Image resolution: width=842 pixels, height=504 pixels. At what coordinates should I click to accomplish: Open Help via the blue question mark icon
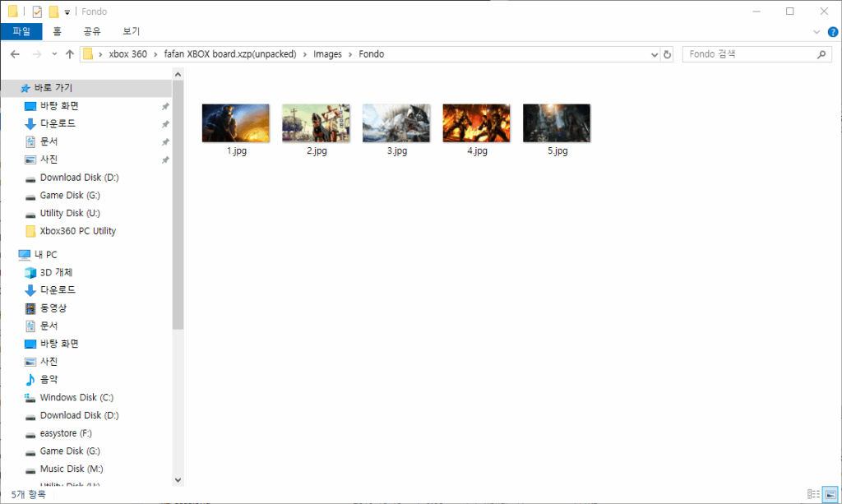point(833,32)
